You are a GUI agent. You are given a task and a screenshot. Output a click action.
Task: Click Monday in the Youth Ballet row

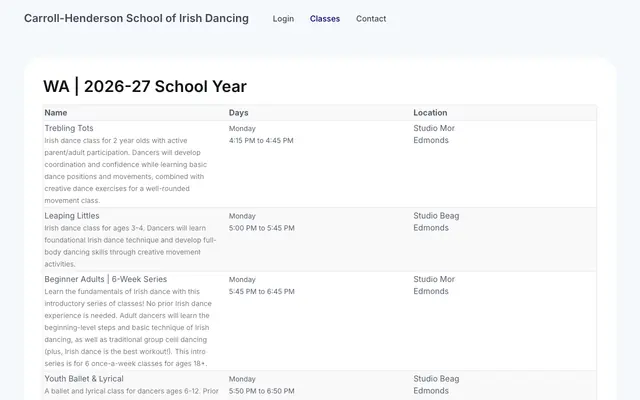click(x=242, y=379)
